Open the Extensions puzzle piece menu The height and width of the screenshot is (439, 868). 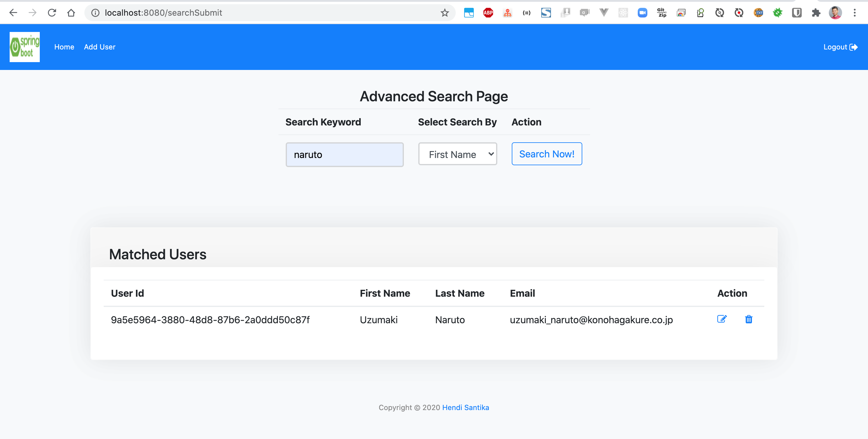[x=816, y=13]
